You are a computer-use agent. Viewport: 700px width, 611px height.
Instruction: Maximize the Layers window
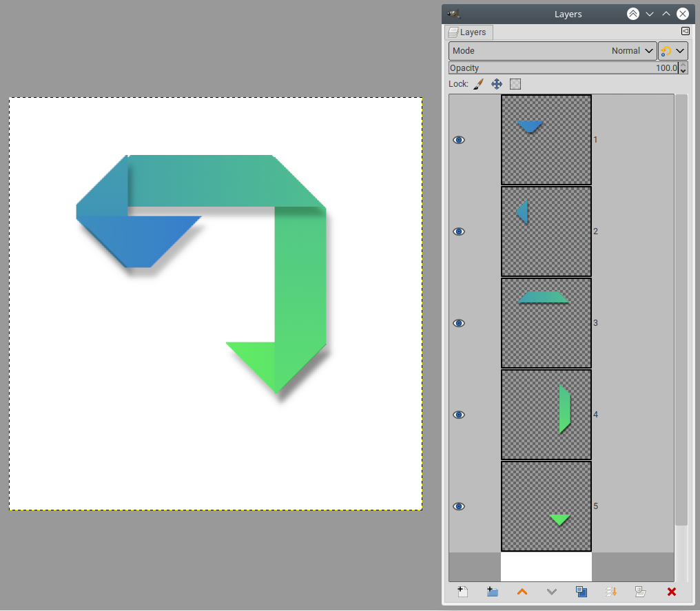click(x=666, y=14)
